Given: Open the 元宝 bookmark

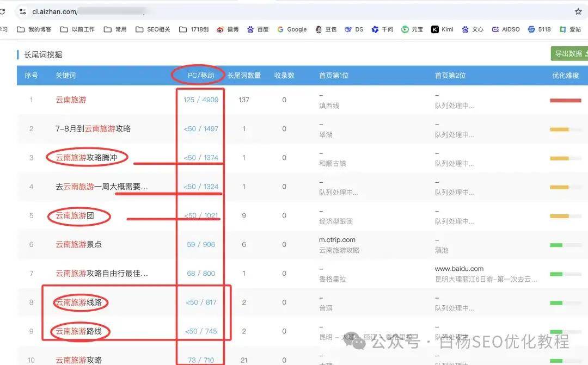Looking at the screenshot, I should pos(412,29).
